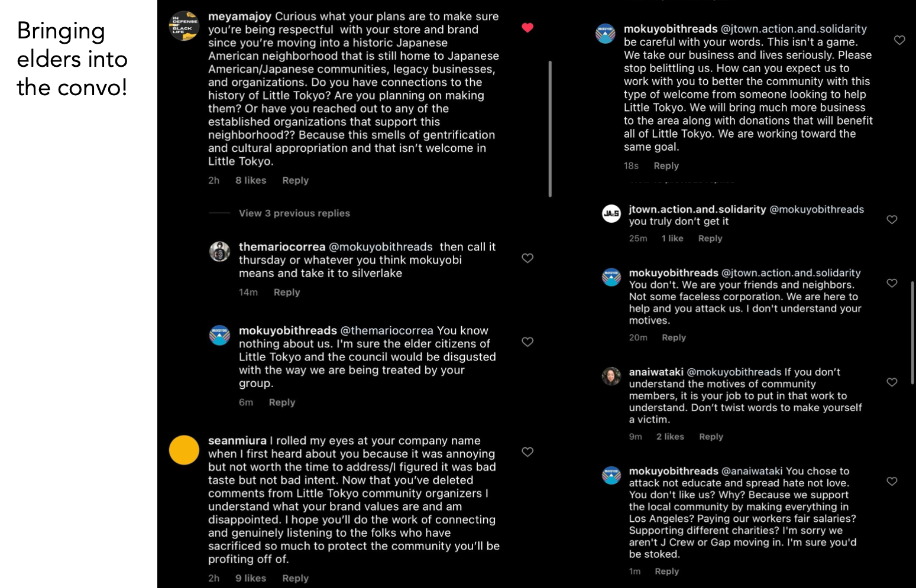Reply to meyamajoy's comment
The image size is (916, 588).
[x=295, y=180]
